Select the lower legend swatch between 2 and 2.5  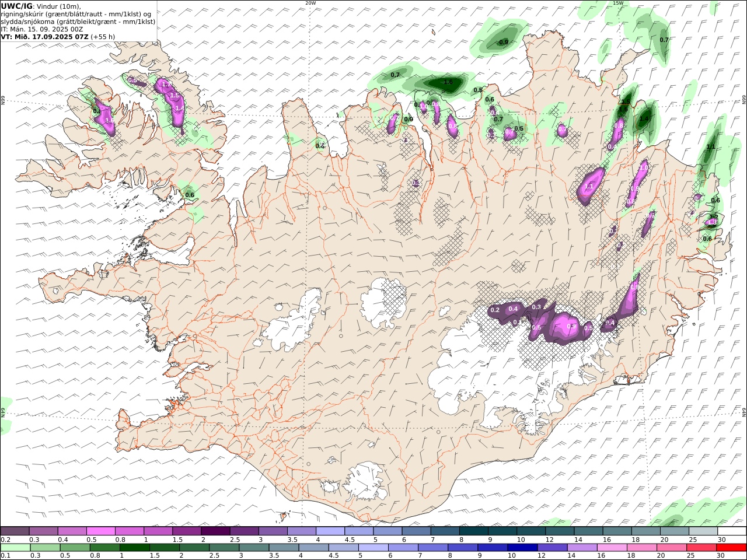[194, 547]
